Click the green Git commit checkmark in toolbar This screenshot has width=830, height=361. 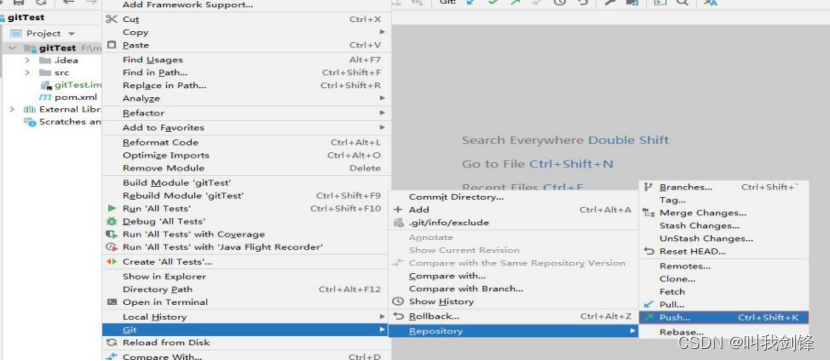(493, 3)
